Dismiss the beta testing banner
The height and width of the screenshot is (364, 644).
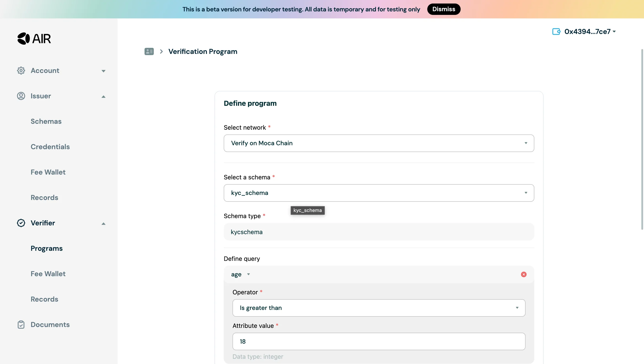pos(443,9)
